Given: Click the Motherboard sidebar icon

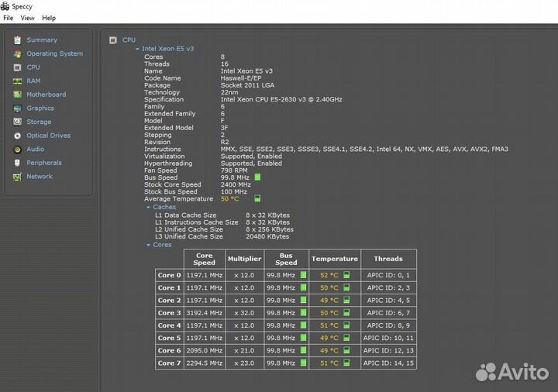Looking at the screenshot, I should pyautogui.click(x=18, y=95).
